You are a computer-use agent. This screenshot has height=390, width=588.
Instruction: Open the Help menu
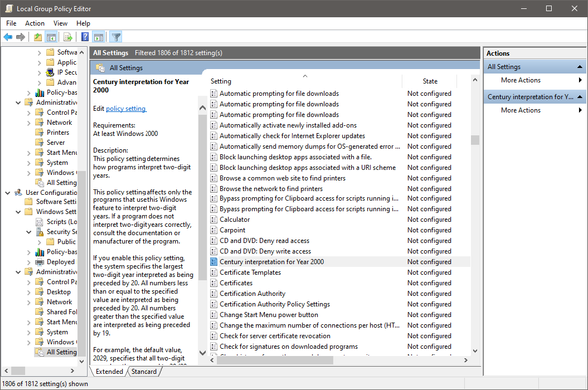(83, 23)
